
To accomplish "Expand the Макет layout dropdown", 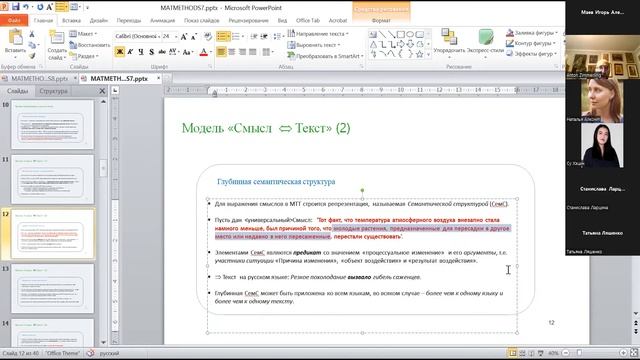I will point(83,34).
